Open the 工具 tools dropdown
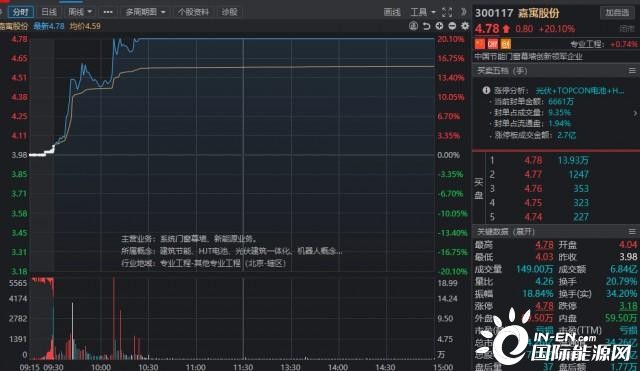This screenshot has height=371, width=640. coord(423,12)
